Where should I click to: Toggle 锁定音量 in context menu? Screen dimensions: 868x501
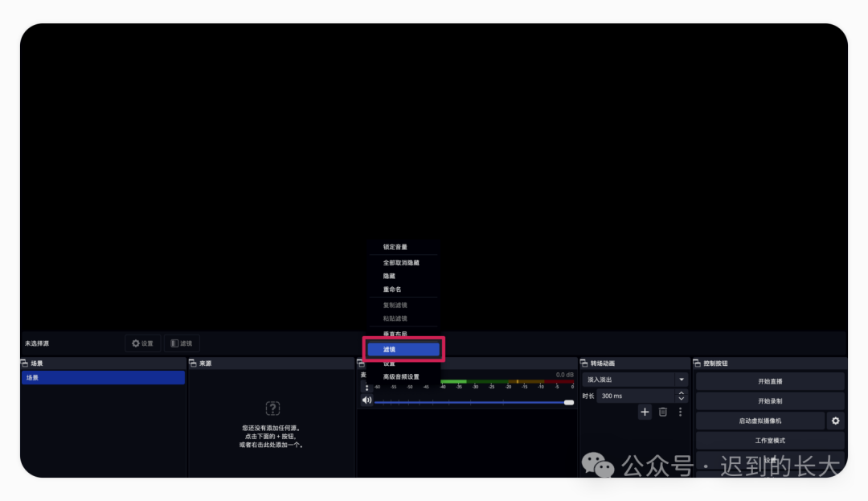click(x=395, y=247)
